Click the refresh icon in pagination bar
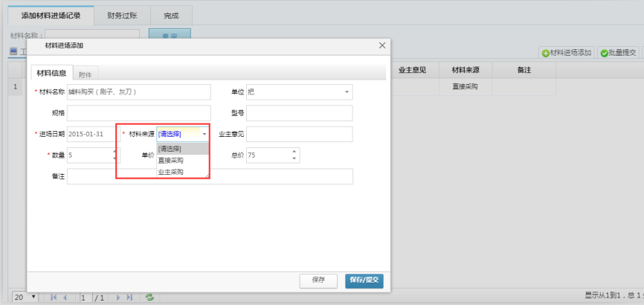This screenshot has width=644, height=305. pos(149,297)
